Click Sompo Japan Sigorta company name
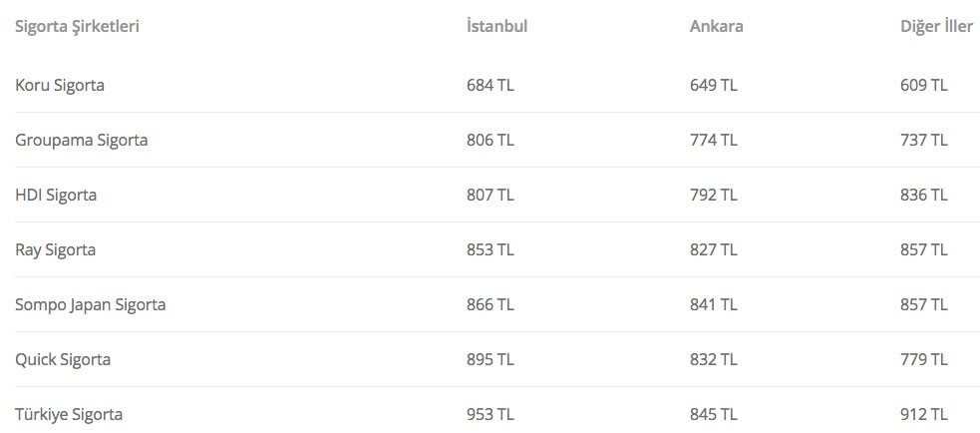980x433 pixels. pos(91,304)
